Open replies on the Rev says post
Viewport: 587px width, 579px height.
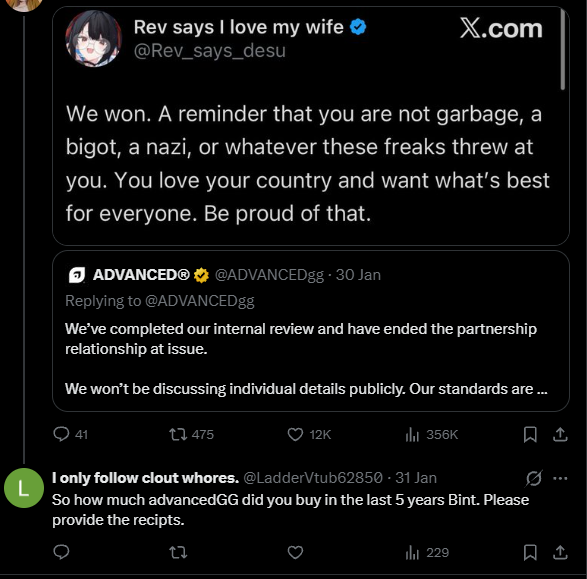point(70,435)
